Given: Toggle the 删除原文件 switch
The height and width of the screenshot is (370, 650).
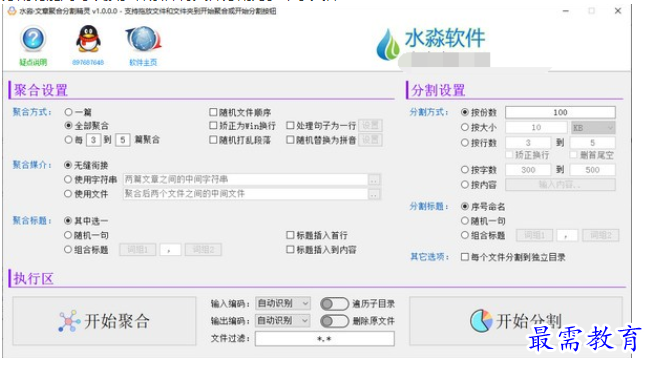Looking at the screenshot, I should [334, 321].
